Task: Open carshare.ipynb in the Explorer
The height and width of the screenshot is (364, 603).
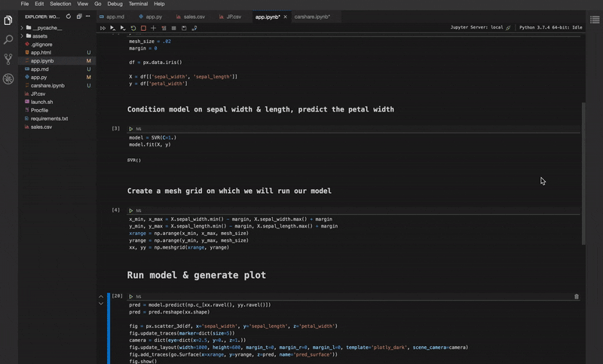Action: tap(47, 85)
